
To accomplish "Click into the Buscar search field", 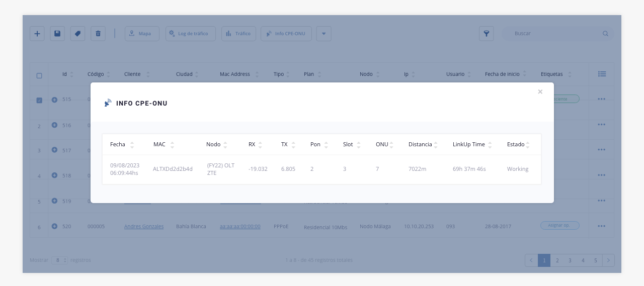I will tap(556, 34).
